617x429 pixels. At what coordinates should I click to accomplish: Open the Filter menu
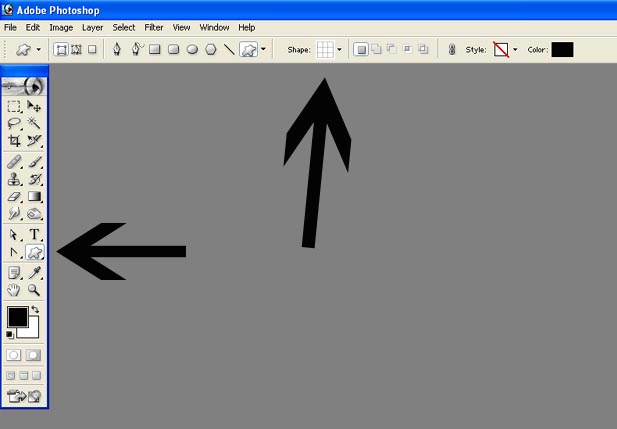tap(153, 28)
